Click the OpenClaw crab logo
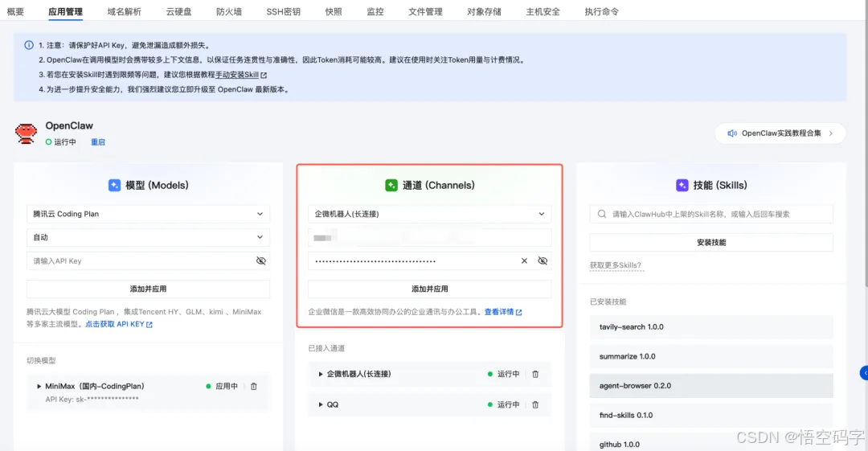This screenshot has height=451, width=868. coord(26,133)
